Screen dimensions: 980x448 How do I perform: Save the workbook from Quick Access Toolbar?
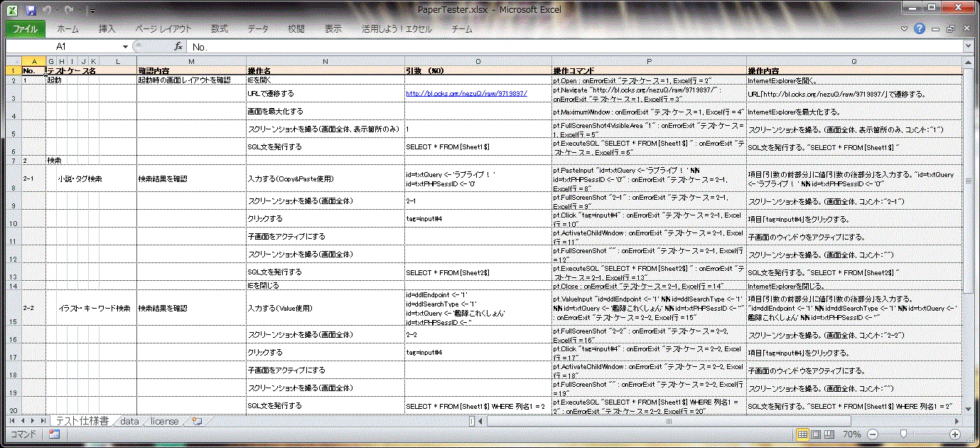pos(31,11)
